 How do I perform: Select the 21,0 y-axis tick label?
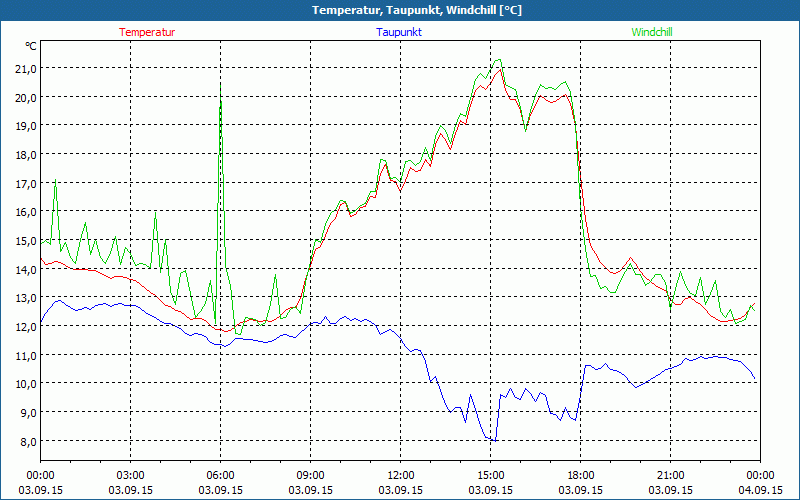tap(24, 68)
